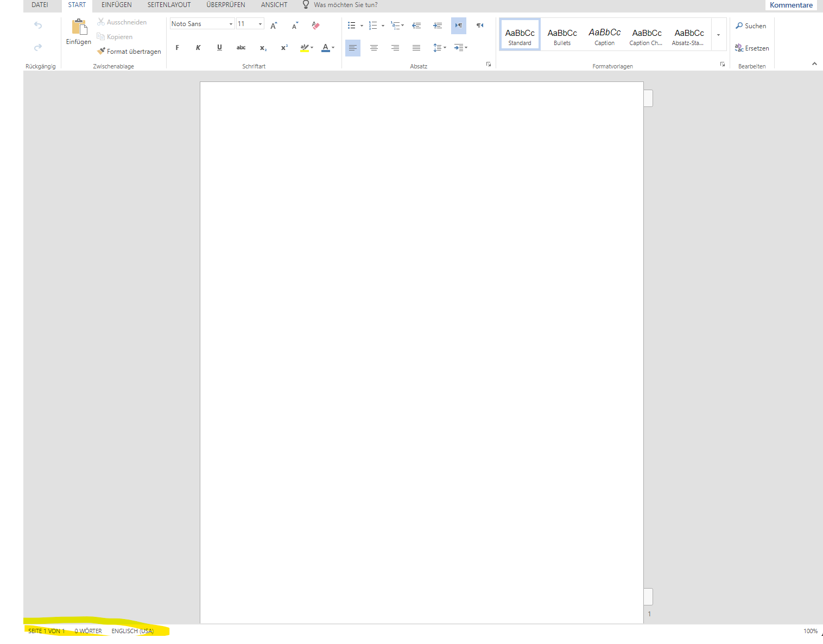
Task: Click the header tab at the page top edge
Action: [x=648, y=98]
